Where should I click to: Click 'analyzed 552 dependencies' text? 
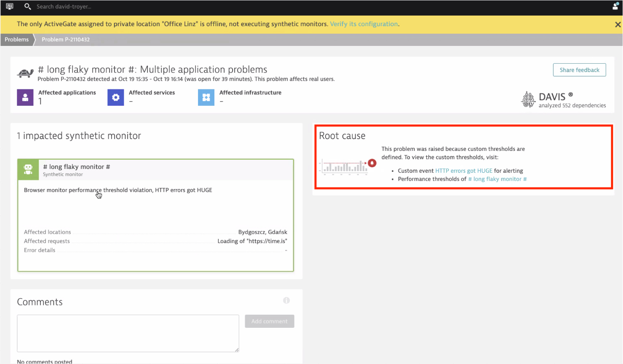(572, 105)
